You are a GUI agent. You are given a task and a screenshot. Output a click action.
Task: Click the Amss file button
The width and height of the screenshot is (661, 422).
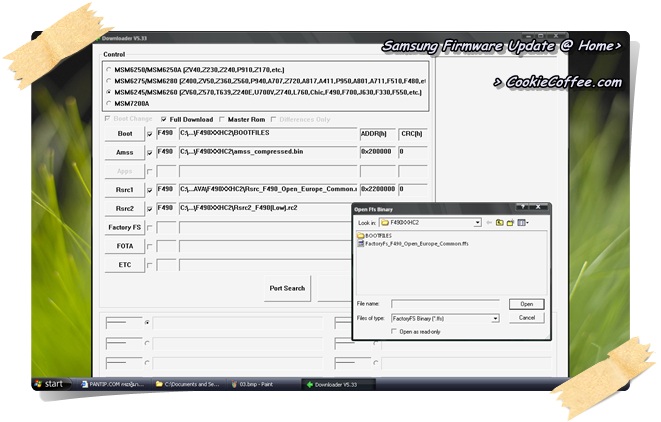[x=125, y=152]
